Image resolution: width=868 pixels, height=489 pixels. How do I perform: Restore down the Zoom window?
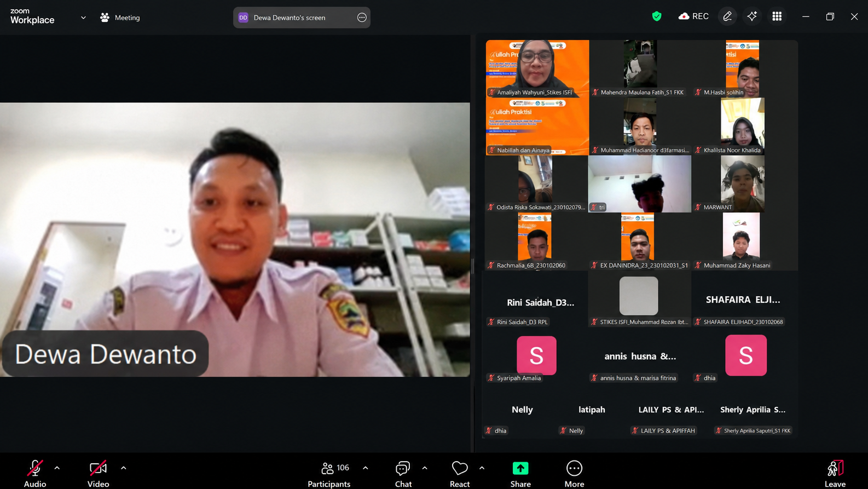(x=830, y=16)
